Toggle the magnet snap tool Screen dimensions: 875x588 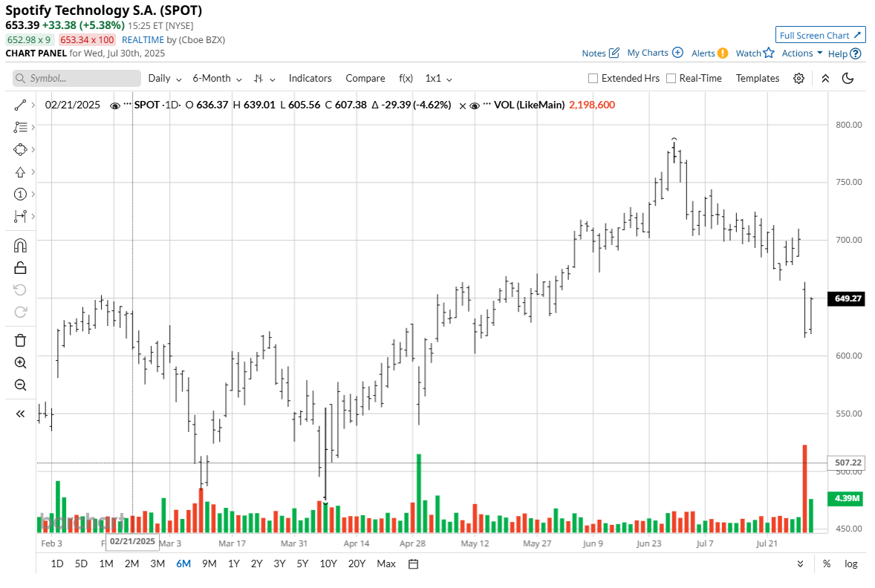tap(20, 246)
